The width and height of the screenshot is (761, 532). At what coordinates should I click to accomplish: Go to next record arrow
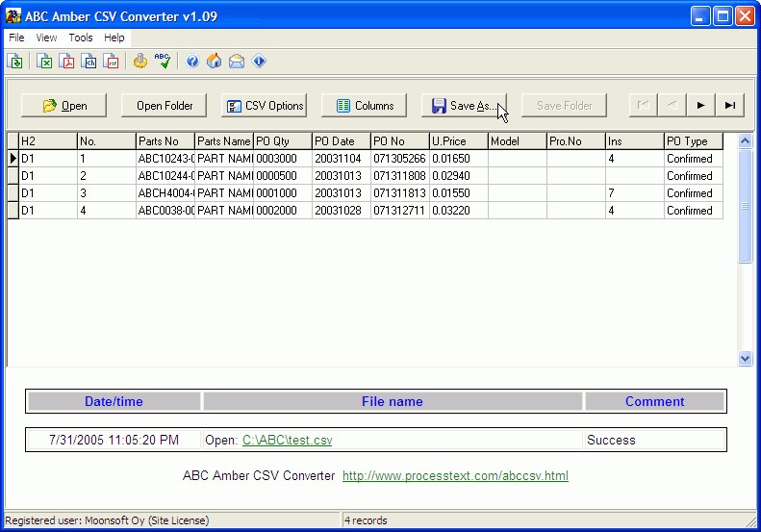pyautogui.click(x=700, y=106)
